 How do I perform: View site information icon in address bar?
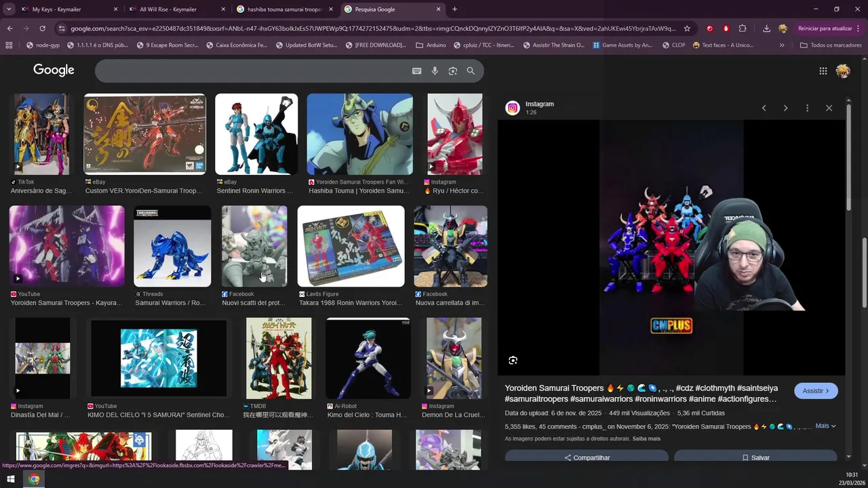(x=62, y=28)
